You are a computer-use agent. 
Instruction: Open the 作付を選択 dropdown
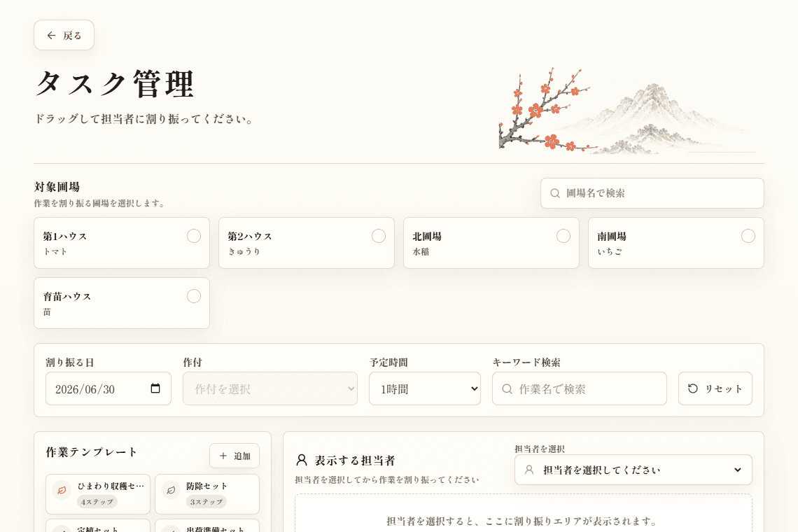pos(269,388)
